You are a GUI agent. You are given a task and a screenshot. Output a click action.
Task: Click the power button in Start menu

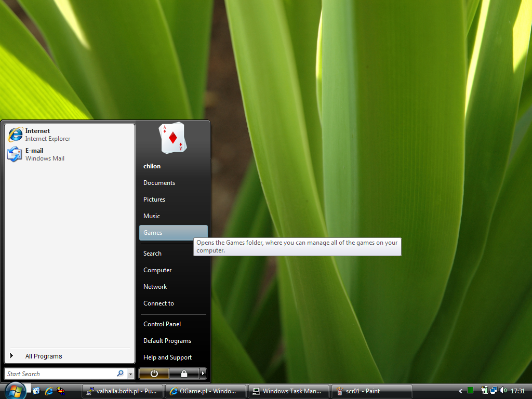(x=154, y=374)
